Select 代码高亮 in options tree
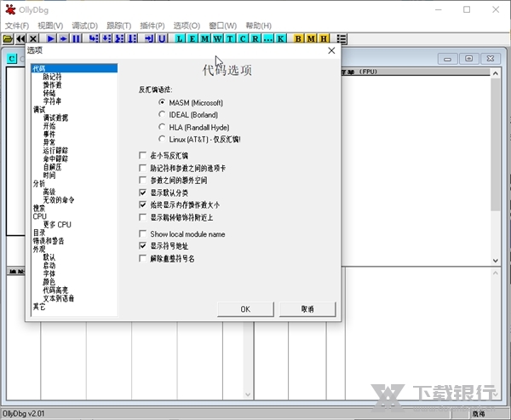Viewport: 511px width, 420px height. 55,290
